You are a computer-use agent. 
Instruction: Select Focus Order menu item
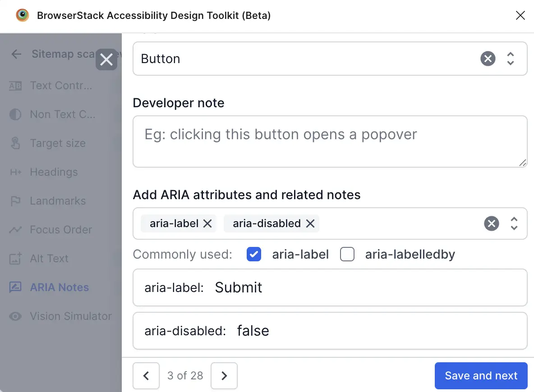60,230
